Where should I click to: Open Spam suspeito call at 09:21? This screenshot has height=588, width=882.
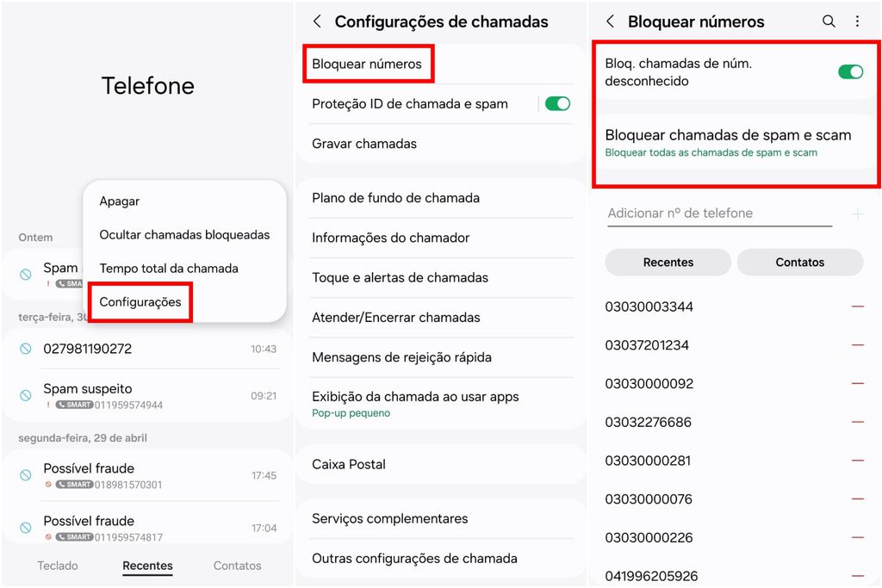click(x=147, y=396)
